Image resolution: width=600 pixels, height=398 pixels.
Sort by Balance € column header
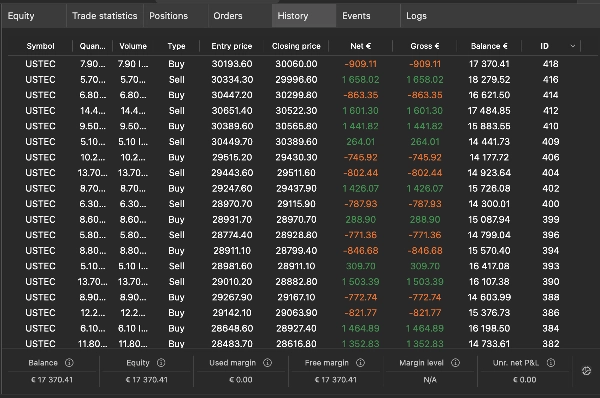489,46
